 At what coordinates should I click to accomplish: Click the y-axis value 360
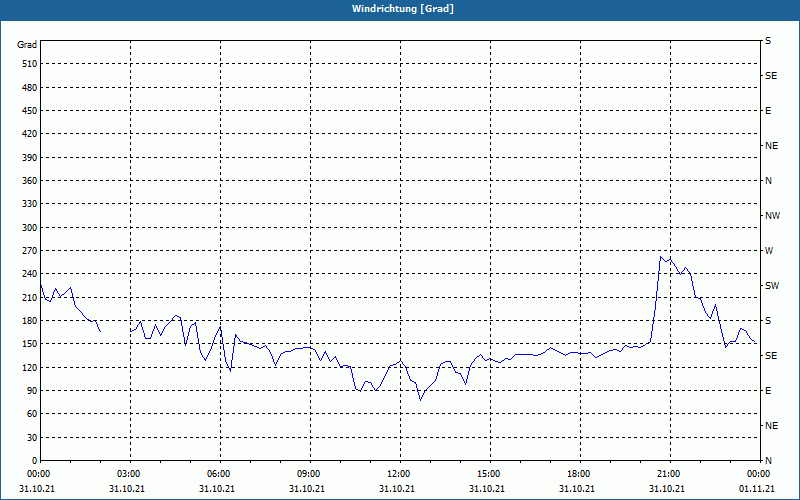30,181
